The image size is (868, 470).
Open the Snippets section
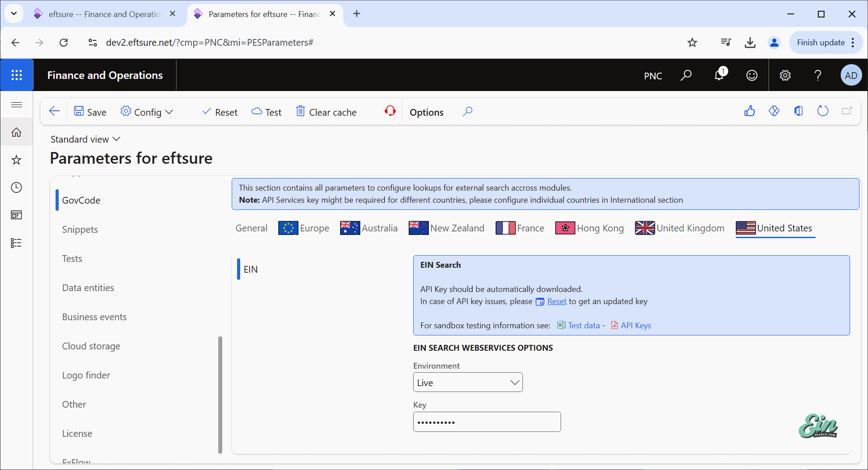coord(80,230)
